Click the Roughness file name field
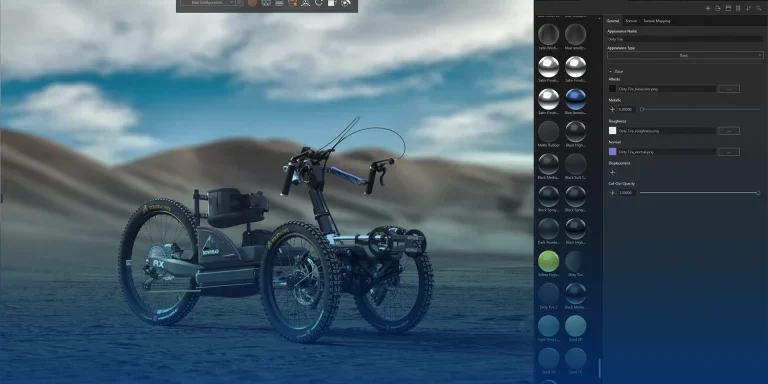Screen dimensions: 768x384 (x=667, y=131)
